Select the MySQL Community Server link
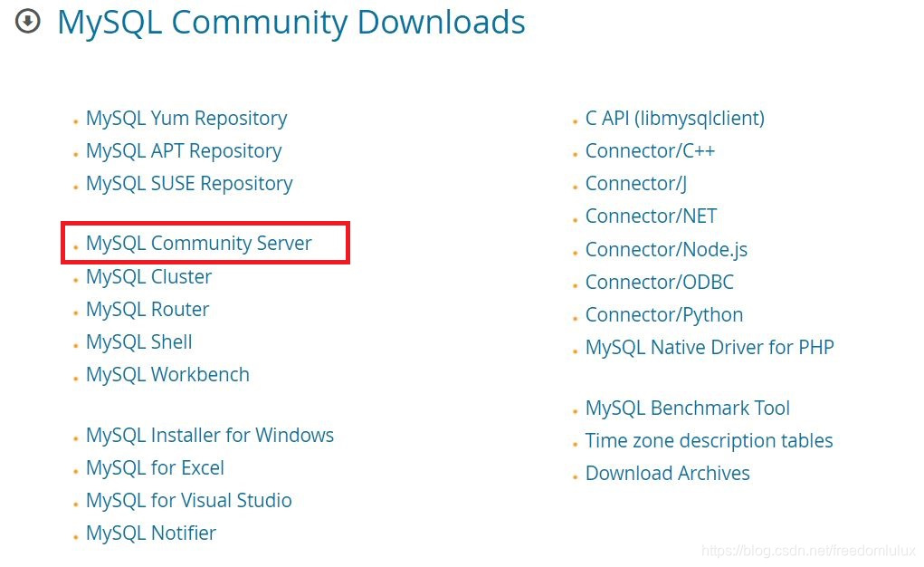The image size is (924, 567). 198,243
